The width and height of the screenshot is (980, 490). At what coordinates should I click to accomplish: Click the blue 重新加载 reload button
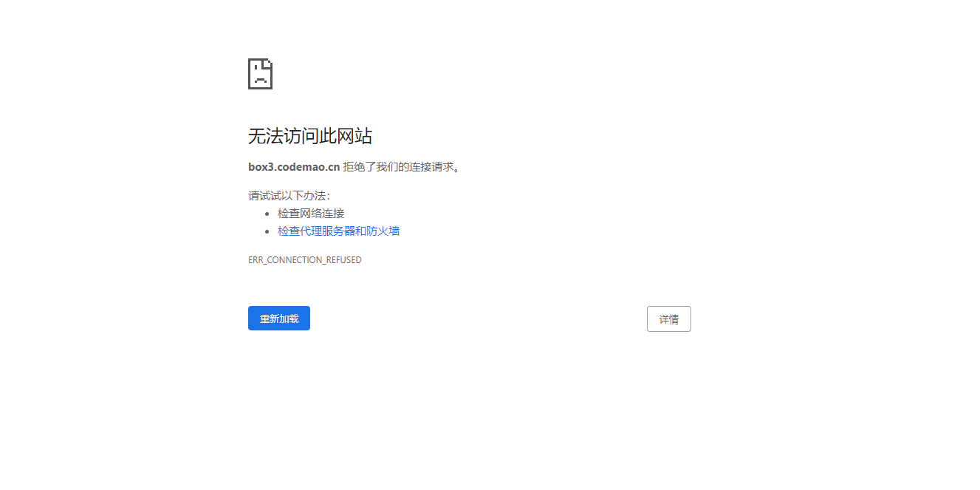278,319
